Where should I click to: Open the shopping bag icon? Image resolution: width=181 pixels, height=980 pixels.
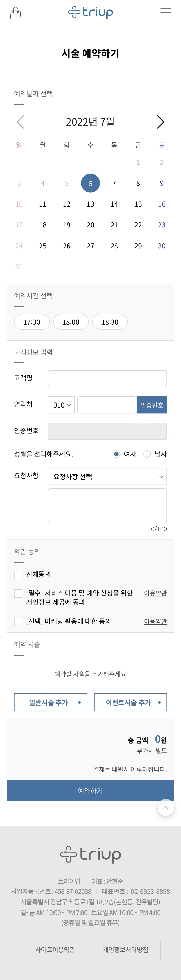click(x=16, y=13)
